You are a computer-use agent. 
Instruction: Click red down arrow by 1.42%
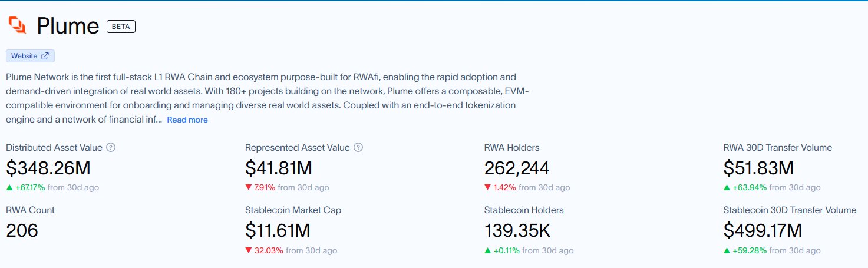point(487,187)
